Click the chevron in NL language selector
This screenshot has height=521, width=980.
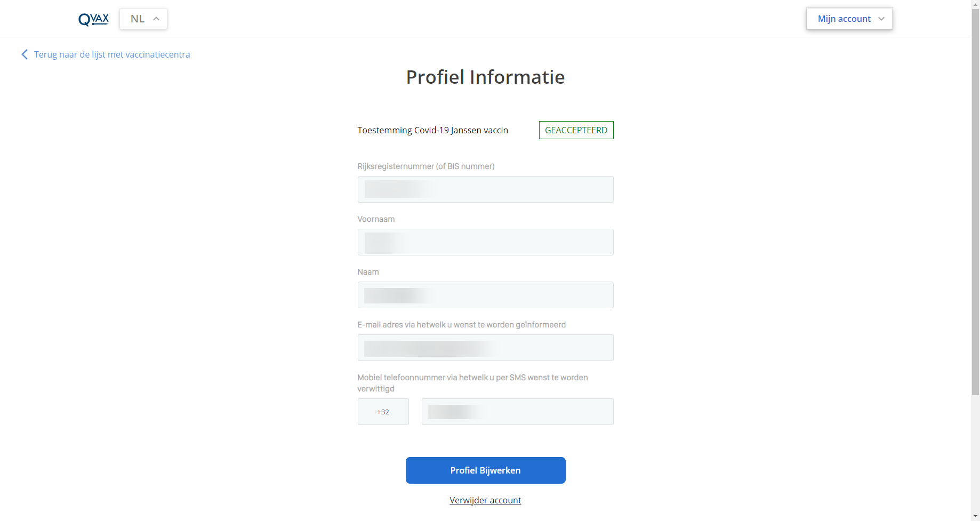tap(156, 19)
